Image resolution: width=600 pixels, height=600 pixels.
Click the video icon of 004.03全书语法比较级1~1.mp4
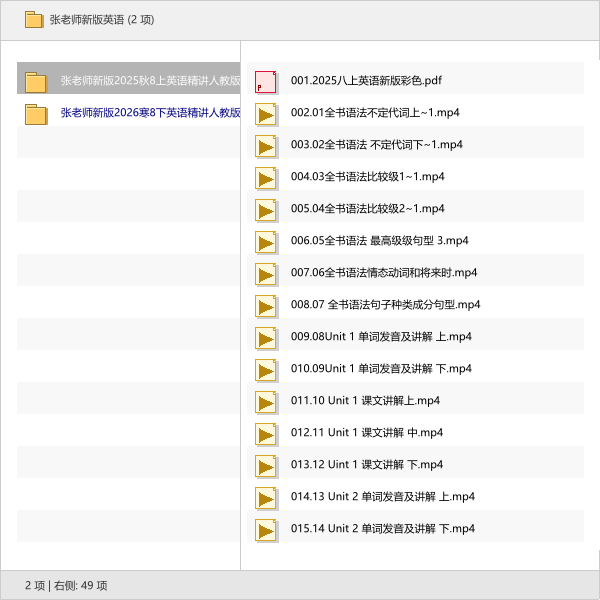click(x=266, y=177)
